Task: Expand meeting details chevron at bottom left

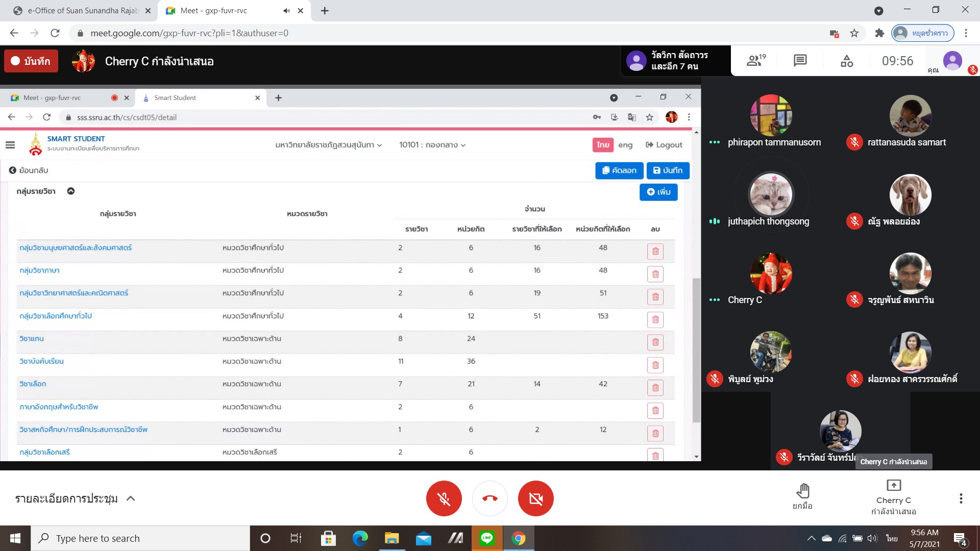Action: click(131, 498)
